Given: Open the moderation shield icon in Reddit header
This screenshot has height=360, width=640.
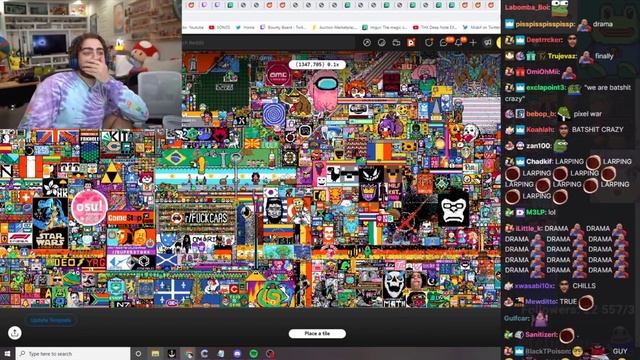Looking at the screenshot, I should coord(429,43).
